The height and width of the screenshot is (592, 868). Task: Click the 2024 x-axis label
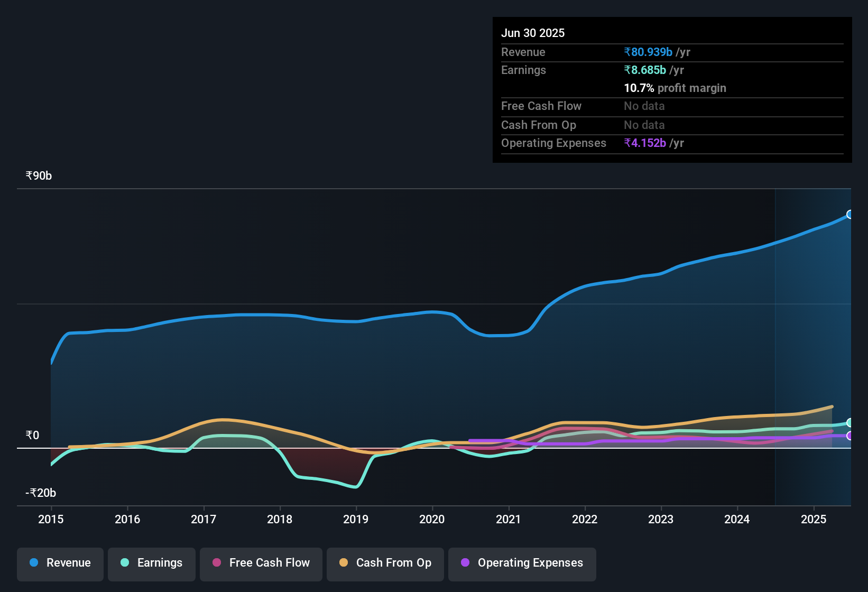coord(737,519)
